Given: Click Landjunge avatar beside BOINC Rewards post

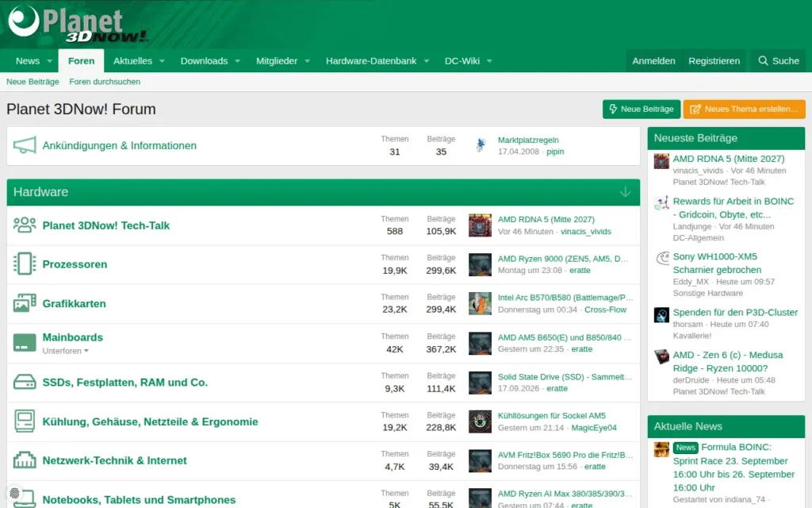Looking at the screenshot, I should (661, 202).
